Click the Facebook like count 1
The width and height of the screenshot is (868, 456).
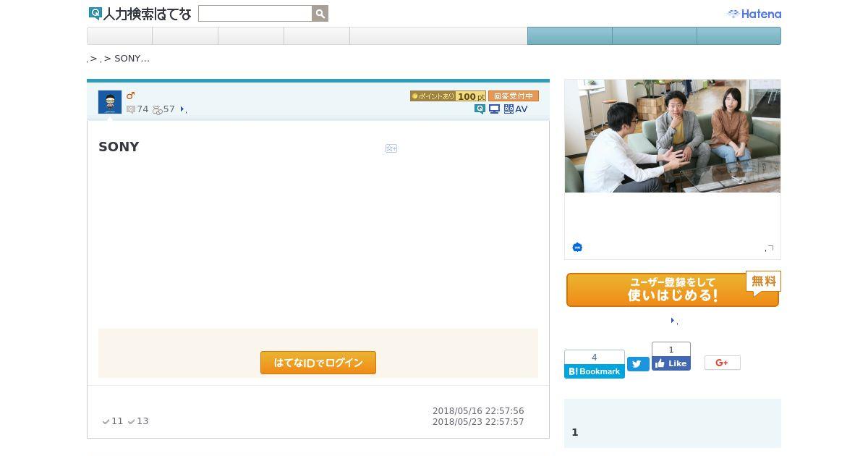coord(671,350)
